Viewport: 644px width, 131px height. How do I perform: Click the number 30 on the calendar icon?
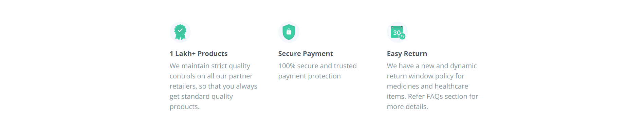(397, 33)
